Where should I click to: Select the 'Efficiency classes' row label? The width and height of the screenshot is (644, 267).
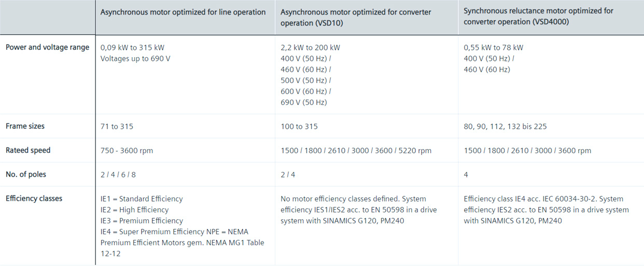tap(34, 198)
